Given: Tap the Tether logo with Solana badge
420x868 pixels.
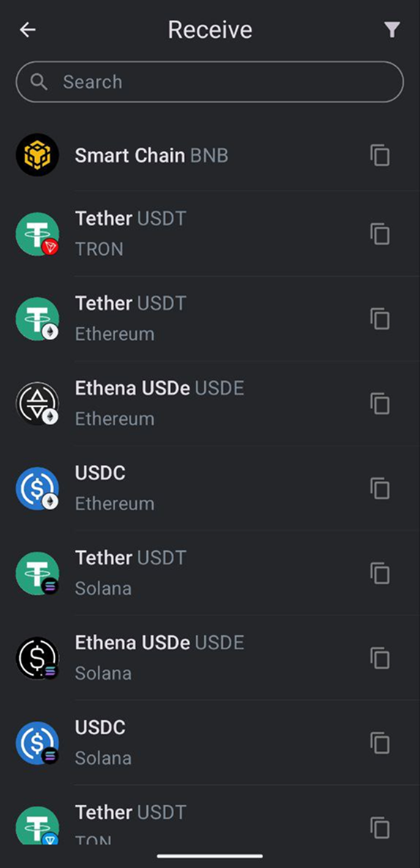Looking at the screenshot, I should click(x=37, y=573).
